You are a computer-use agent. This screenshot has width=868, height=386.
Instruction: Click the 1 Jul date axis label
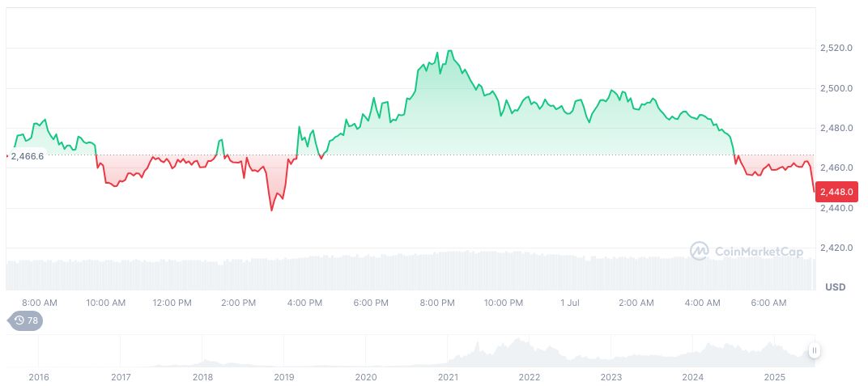coord(570,303)
